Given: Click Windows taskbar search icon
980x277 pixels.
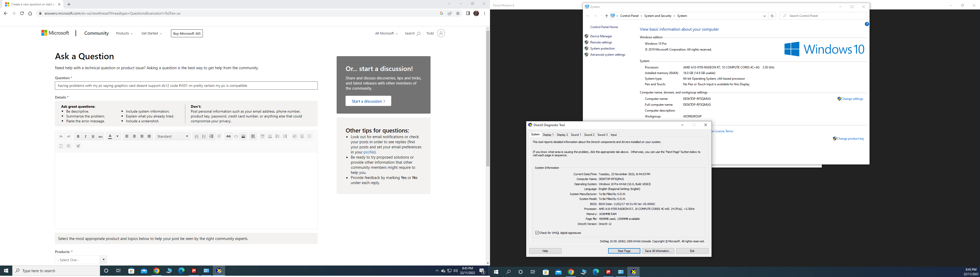Looking at the screenshot, I should tap(508, 271).
